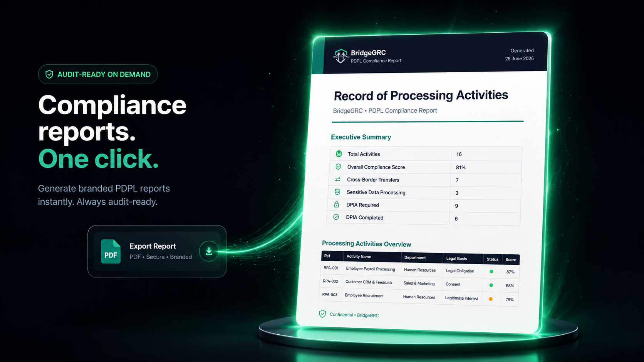Click the Sensitive Data Processing label

tap(376, 192)
